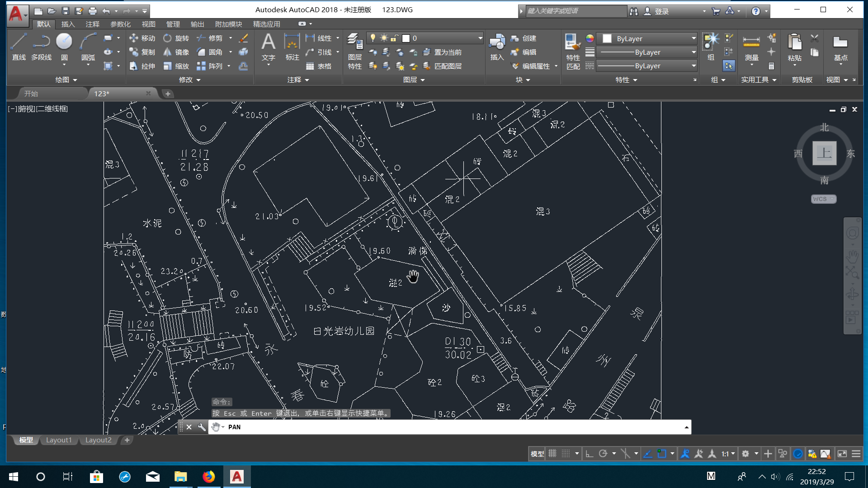
Task: Click the ByLayer object color swatch
Action: (607, 39)
